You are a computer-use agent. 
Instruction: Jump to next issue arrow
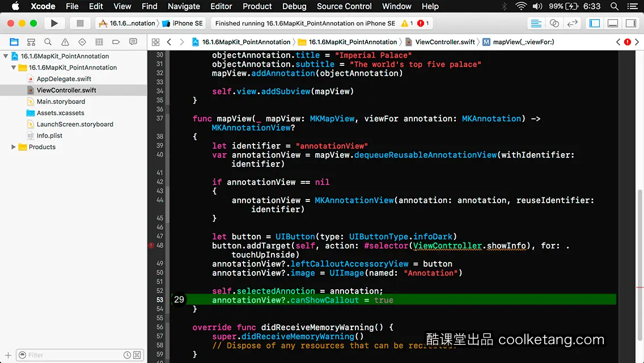tap(637, 42)
